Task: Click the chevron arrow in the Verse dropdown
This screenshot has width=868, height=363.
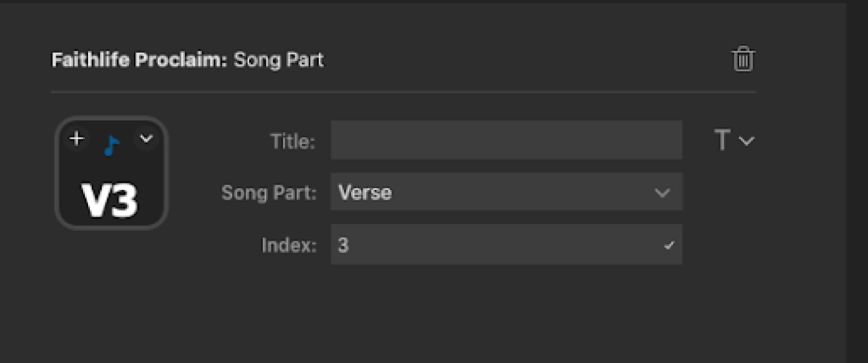Action: tap(662, 193)
